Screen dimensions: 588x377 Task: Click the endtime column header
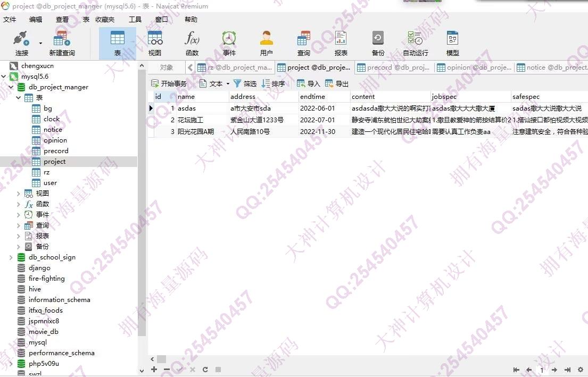tap(324, 97)
